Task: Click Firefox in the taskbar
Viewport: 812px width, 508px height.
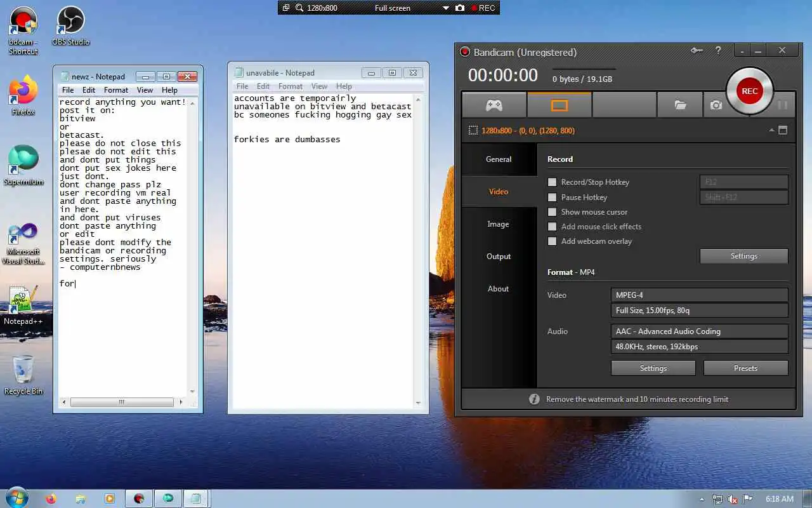Action: pyautogui.click(x=51, y=498)
